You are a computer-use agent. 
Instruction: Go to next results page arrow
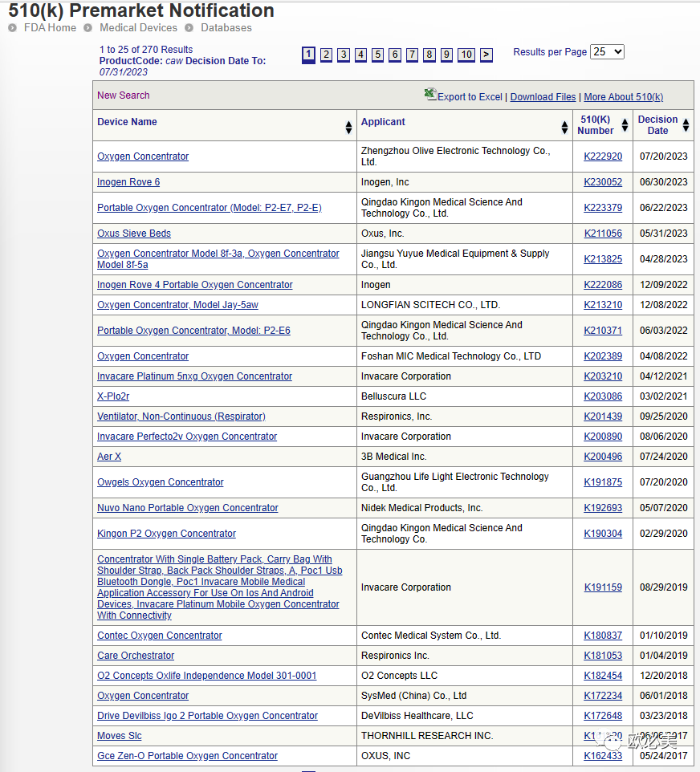point(486,55)
